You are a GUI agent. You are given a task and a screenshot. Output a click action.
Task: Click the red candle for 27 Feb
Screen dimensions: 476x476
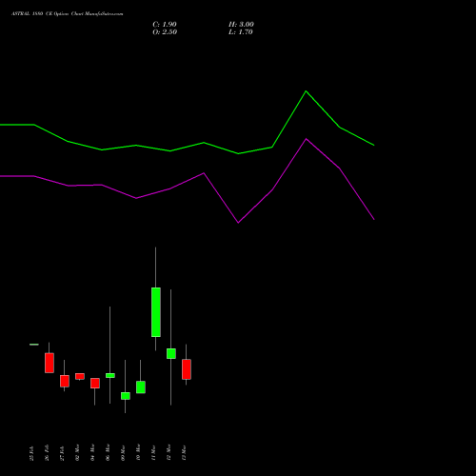(65, 381)
